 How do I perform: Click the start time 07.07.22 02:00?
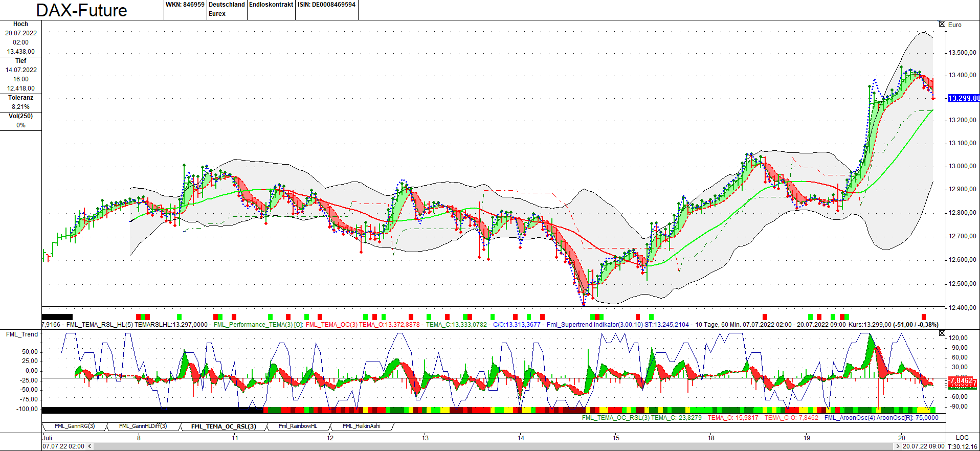63,446
